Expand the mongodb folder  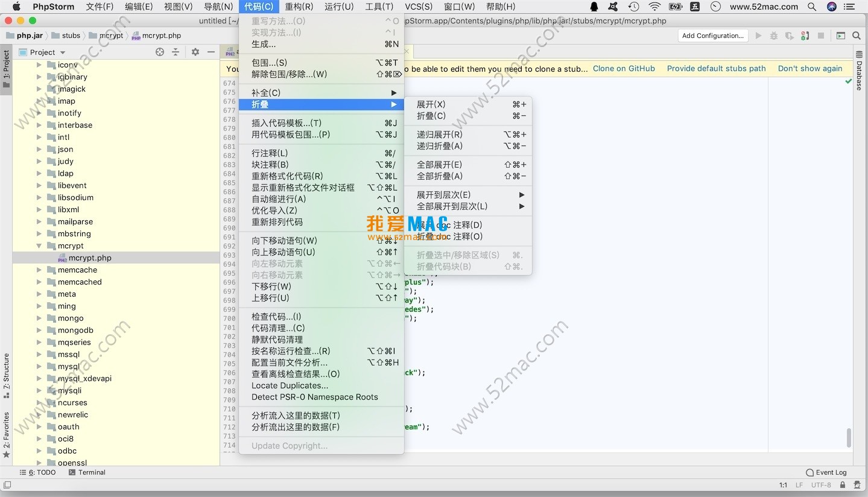39,330
